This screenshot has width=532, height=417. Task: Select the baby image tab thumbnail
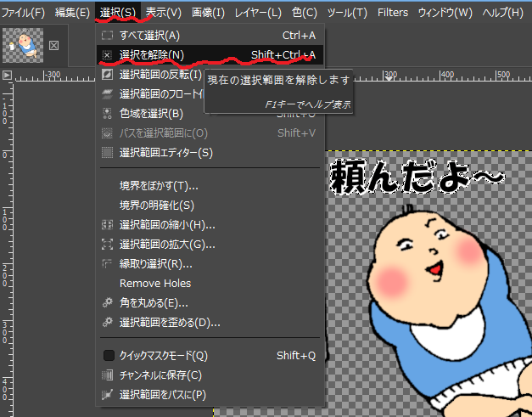pos(23,45)
